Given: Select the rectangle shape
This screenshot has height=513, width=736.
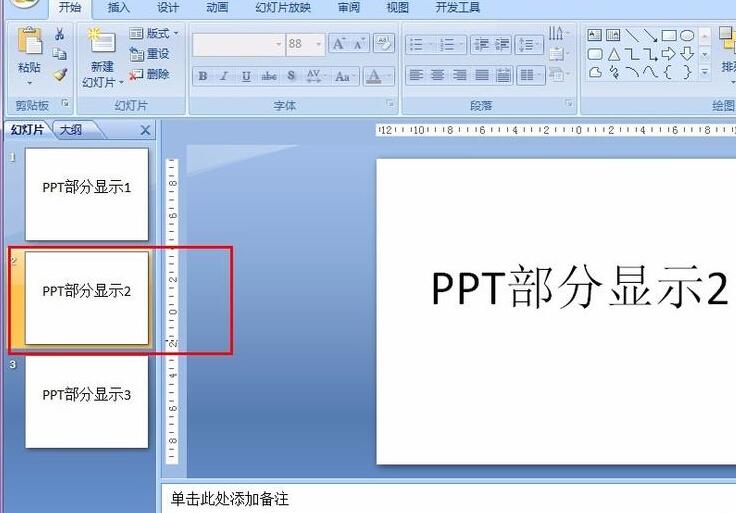Looking at the screenshot, I should point(669,35).
